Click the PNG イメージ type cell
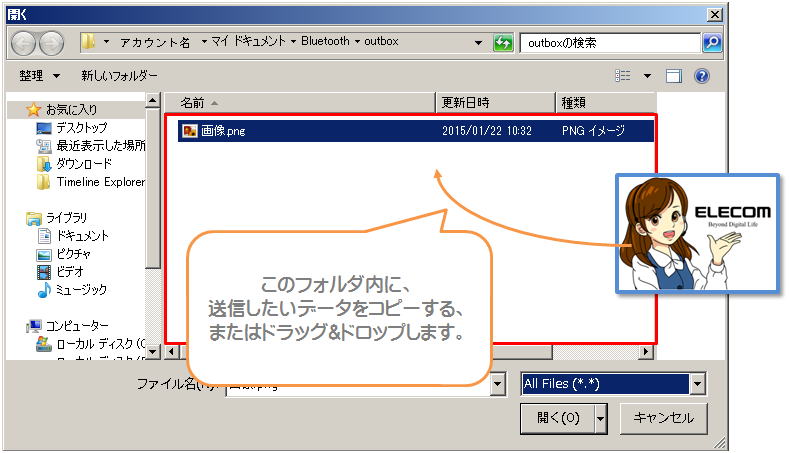This screenshot has height=453, width=790. pyautogui.click(x=593, y=131)
